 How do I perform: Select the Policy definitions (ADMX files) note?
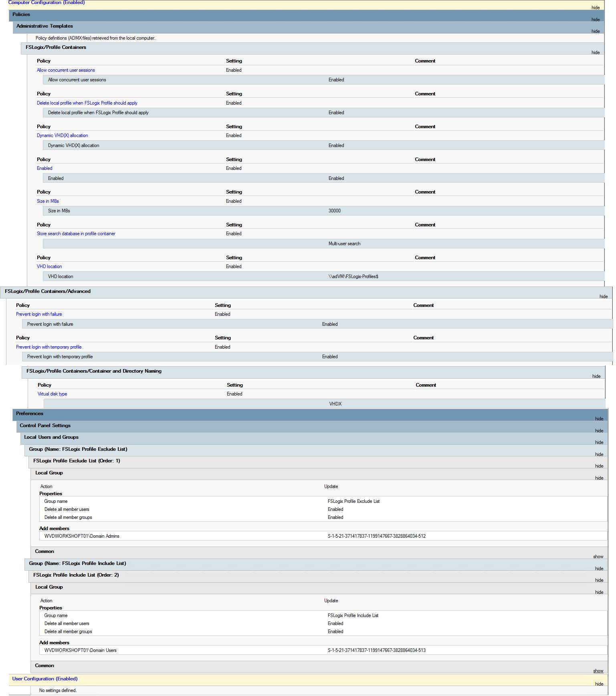pos(95,38)
